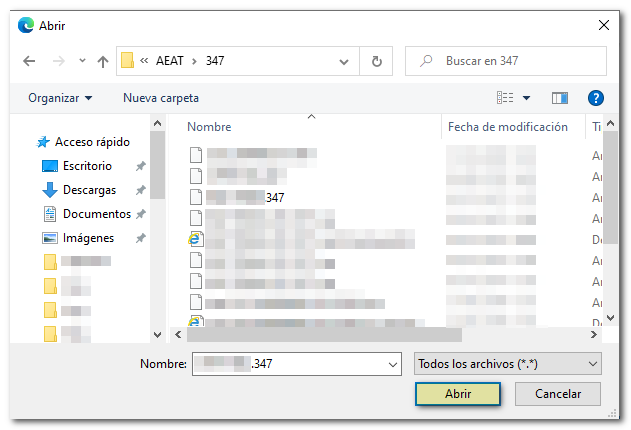Sort by Fecha de modificación column
Image resolution: width=631 pixels, height=430 pixels.
pos(508,127)
